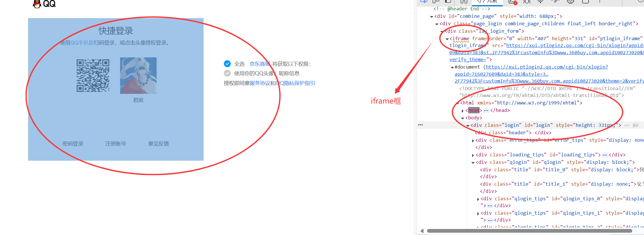
Task: Open the Sources bug icon in DevTools
Action: (526, 2)
